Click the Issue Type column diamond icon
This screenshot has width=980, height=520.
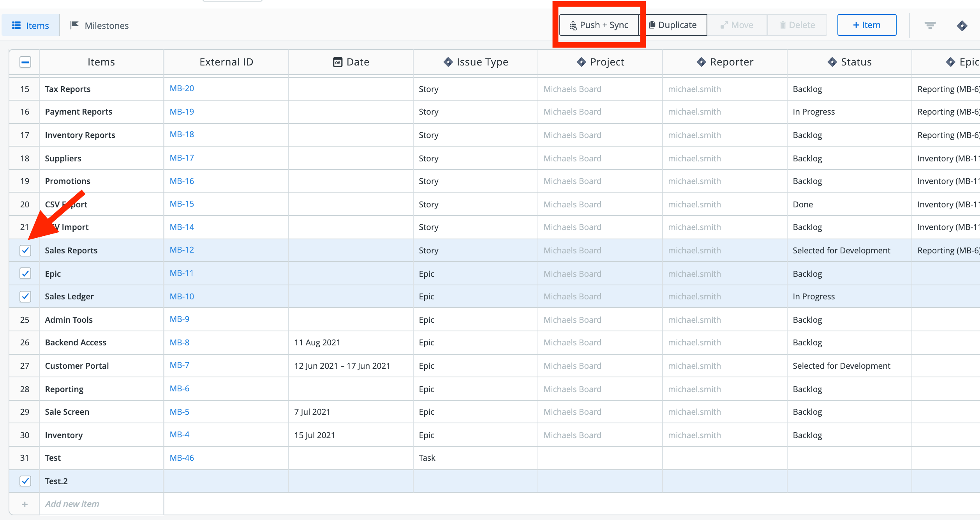tap(448, 62)
